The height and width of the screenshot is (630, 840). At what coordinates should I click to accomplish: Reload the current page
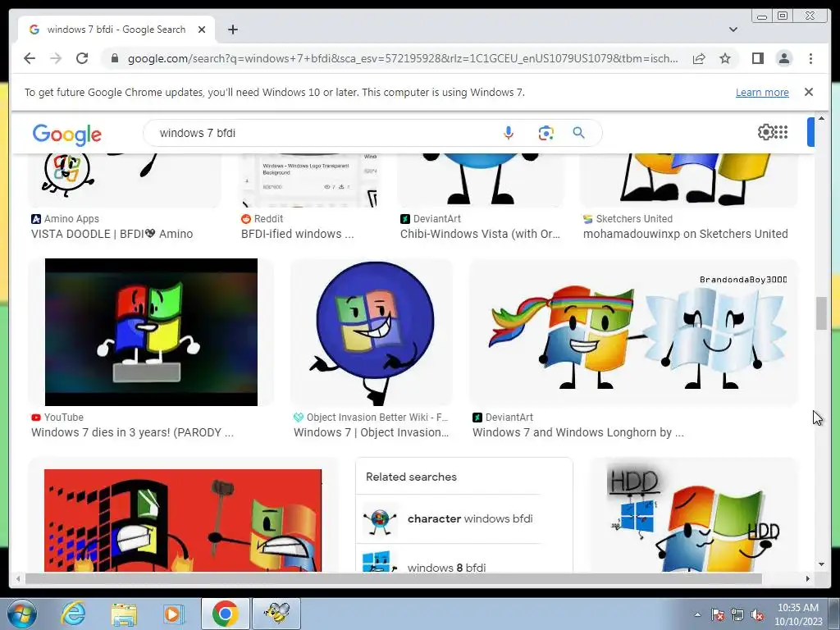pos(82,58)
